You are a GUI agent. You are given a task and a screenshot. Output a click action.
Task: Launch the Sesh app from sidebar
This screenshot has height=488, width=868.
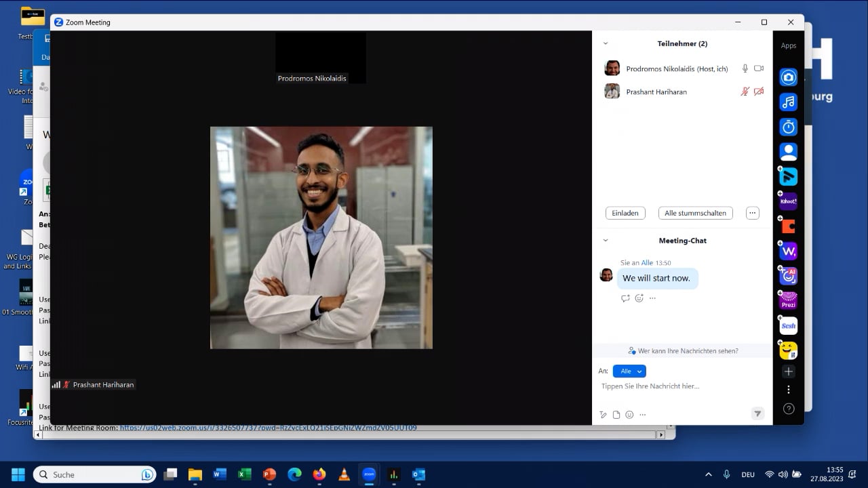click(788, 325)
